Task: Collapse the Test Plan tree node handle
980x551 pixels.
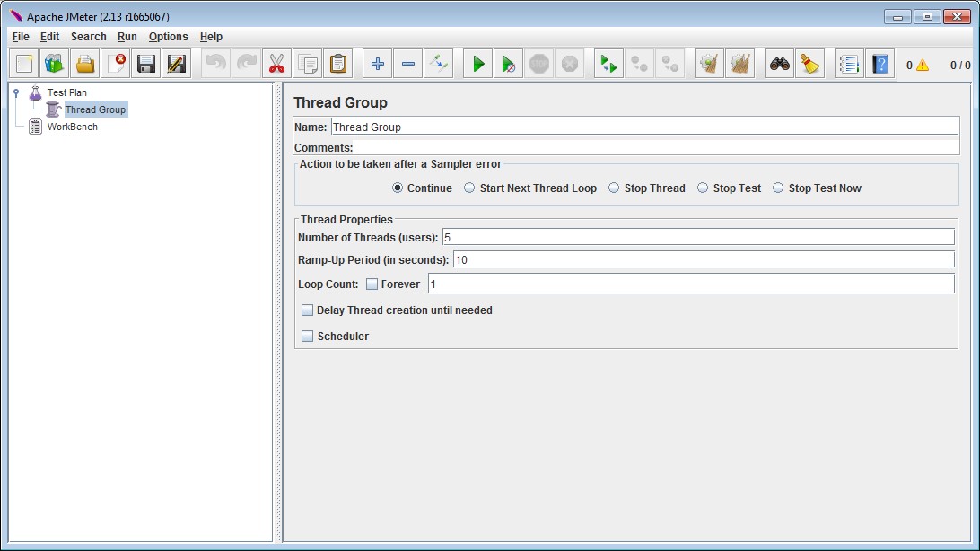Action: (x=17, y=92)
